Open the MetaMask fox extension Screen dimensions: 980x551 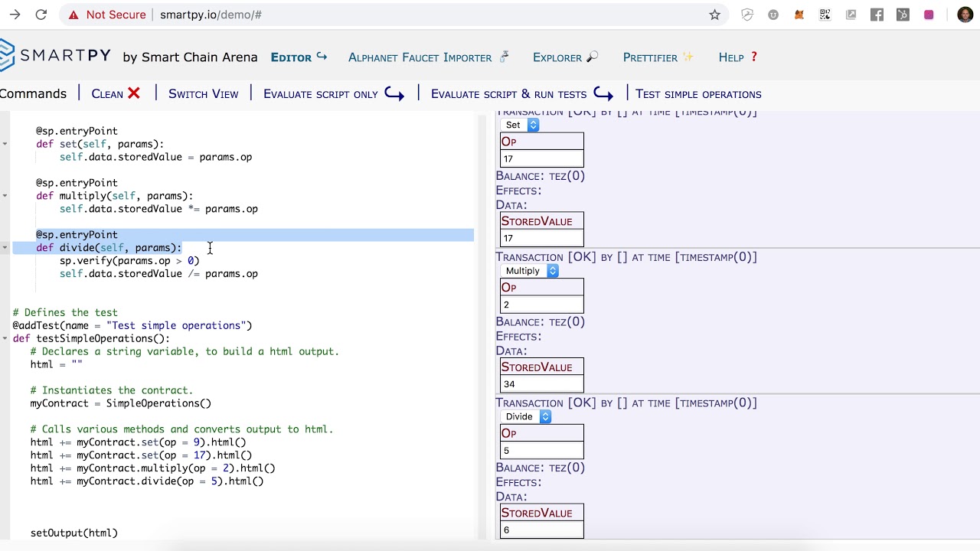coord(799,15)
